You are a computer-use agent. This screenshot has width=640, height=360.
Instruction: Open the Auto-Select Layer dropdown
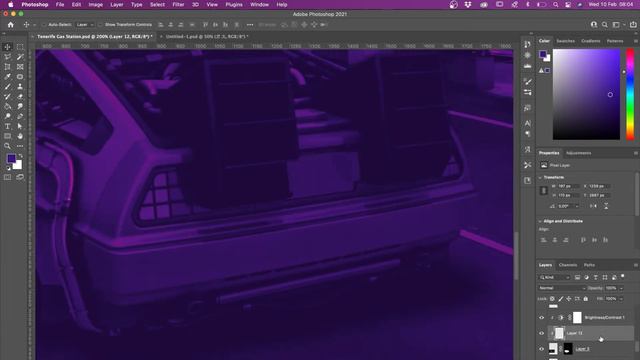[84, 24]
